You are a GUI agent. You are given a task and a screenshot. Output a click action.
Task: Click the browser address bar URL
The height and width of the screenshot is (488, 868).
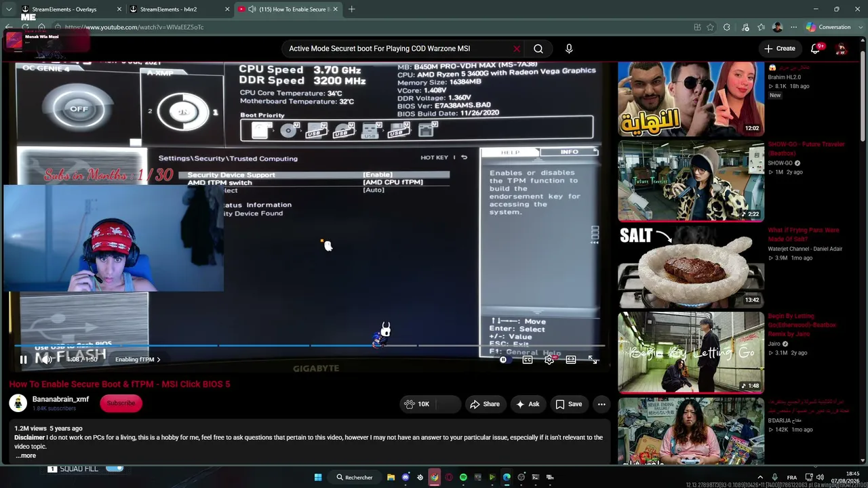click(x=134, y=27)
